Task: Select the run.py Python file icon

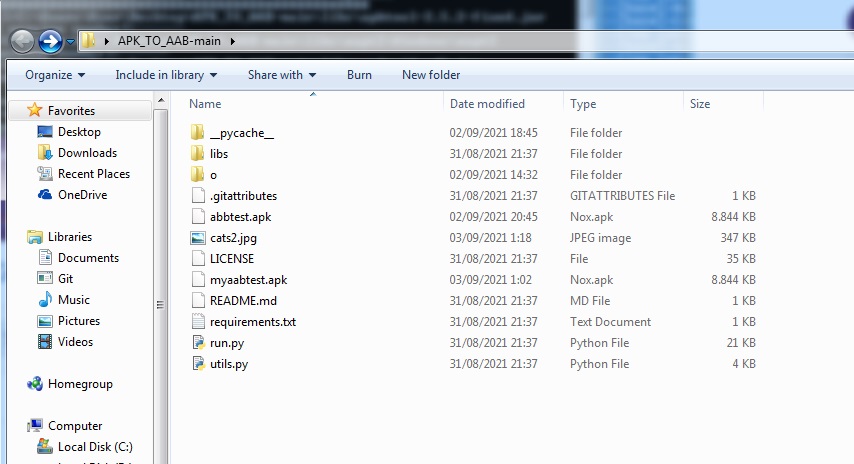Action: pyautogui.click(x=198, y=342)
